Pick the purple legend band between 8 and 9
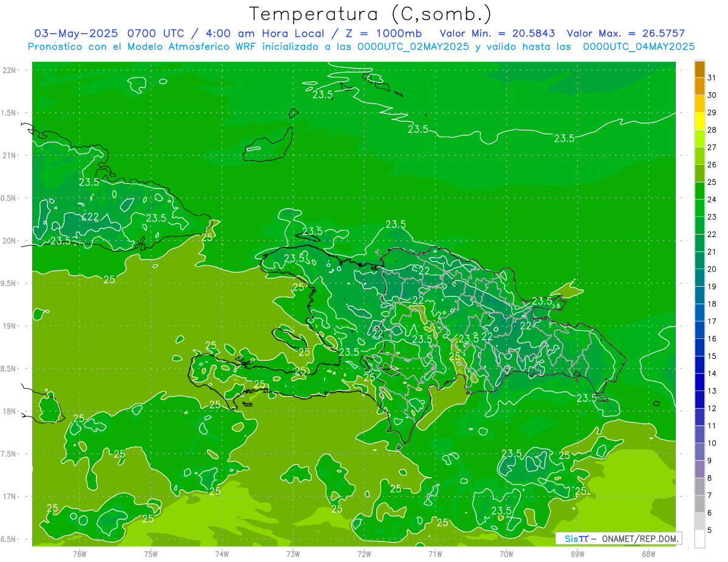The height and width of the screenshot is (562, 728). point(699,469)
